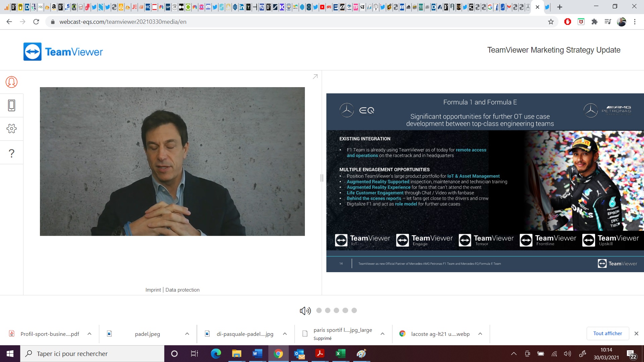Click the support headset icon in sidebar
This screenshot has width=644, height=362.
[x=11, y=82]
